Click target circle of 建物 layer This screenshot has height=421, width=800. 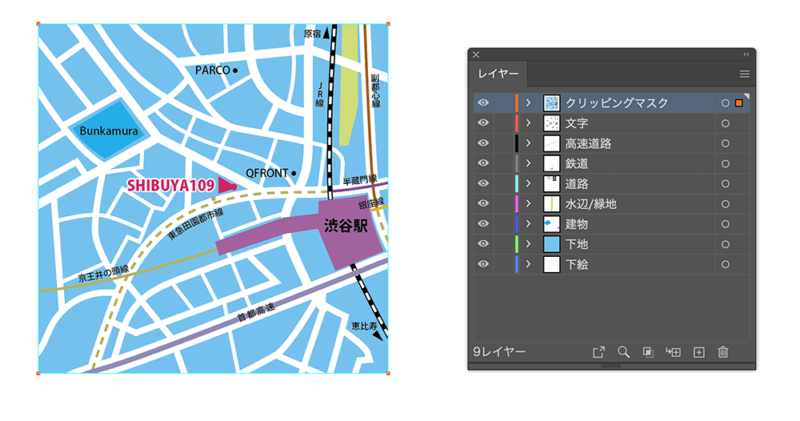725,224
